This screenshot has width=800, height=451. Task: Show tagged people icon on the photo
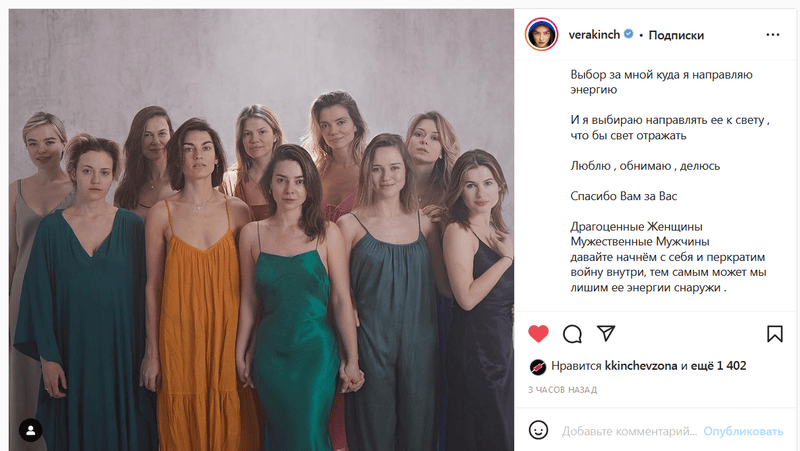pos(31,429)
